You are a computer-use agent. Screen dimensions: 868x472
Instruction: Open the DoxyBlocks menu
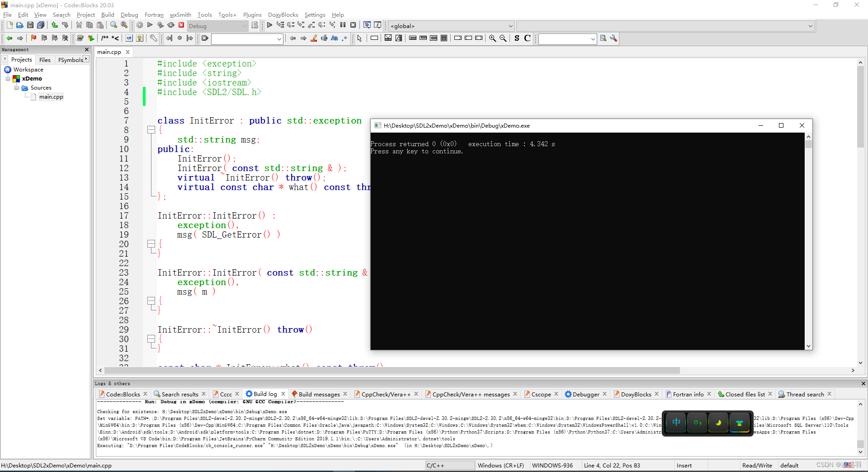(283, 15)
